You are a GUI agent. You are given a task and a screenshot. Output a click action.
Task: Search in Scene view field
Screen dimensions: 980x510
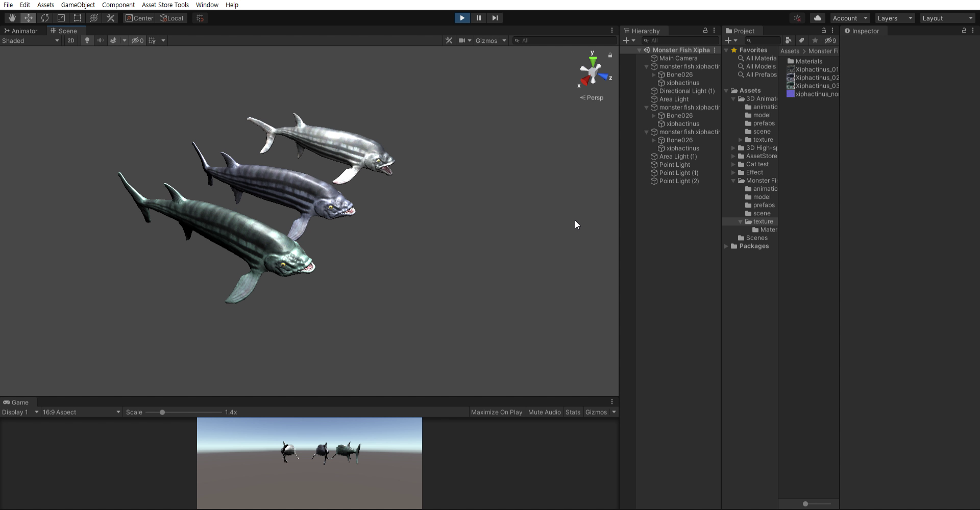tap(565, 40)
